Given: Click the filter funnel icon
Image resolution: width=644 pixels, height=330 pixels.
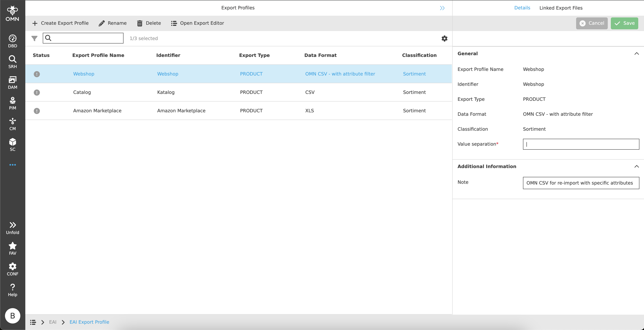Looking at the screenshot, I should pyautogui.click(x=34, y=38).
